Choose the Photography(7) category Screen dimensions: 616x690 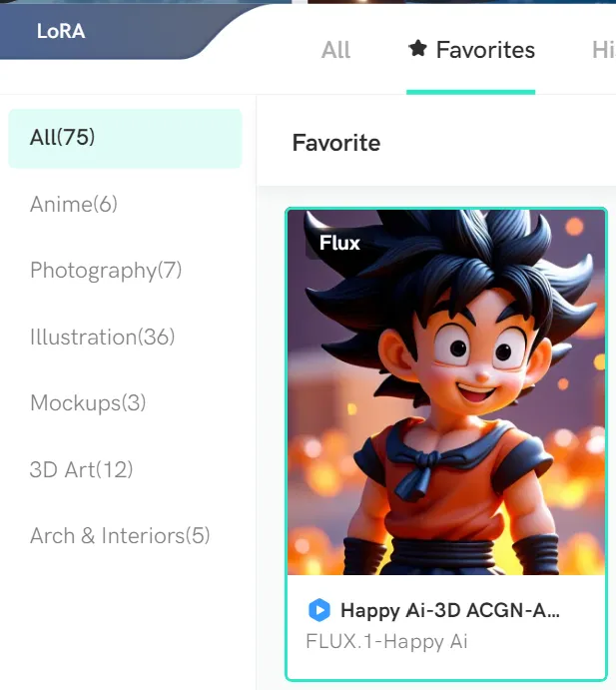click(x=106, y=271)
